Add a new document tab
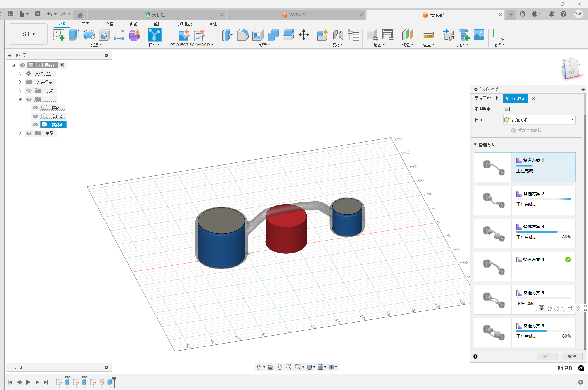588x390 pixels. (x=511, y=14)
